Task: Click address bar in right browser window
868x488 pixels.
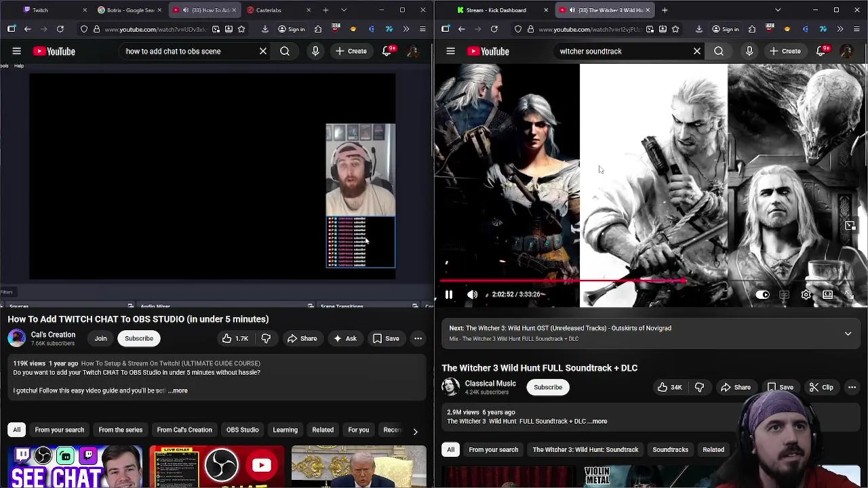Action: click(590, 29)
